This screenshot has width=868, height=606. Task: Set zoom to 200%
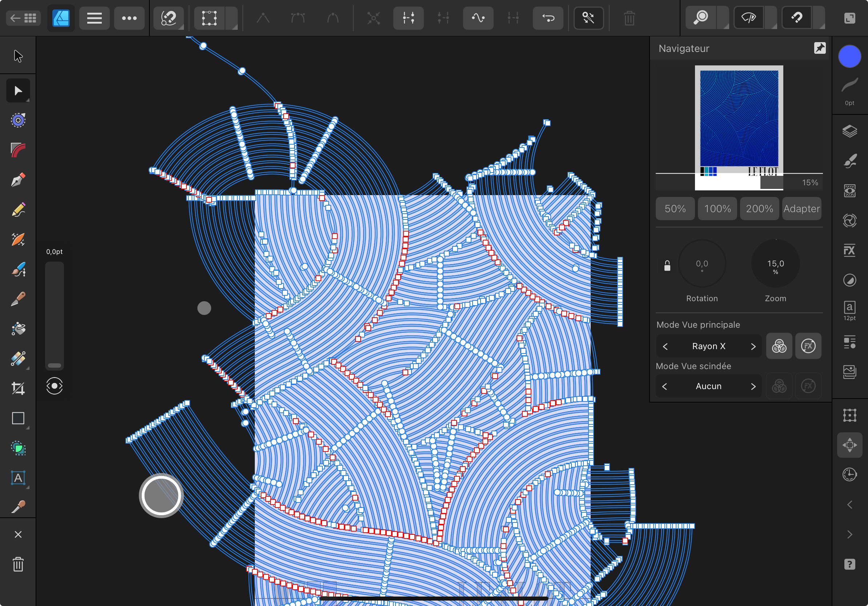tap(759, 208)
